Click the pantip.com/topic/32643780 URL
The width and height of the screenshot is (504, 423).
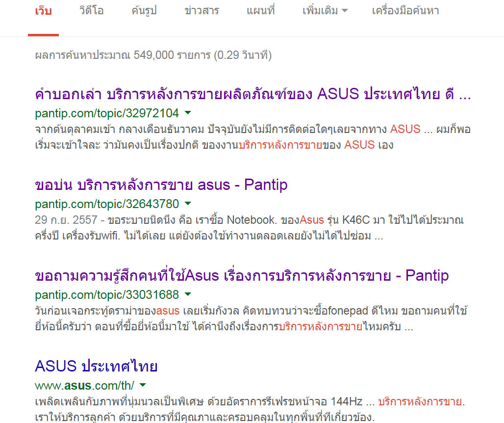pyautogui.click(x=107, y=204)
